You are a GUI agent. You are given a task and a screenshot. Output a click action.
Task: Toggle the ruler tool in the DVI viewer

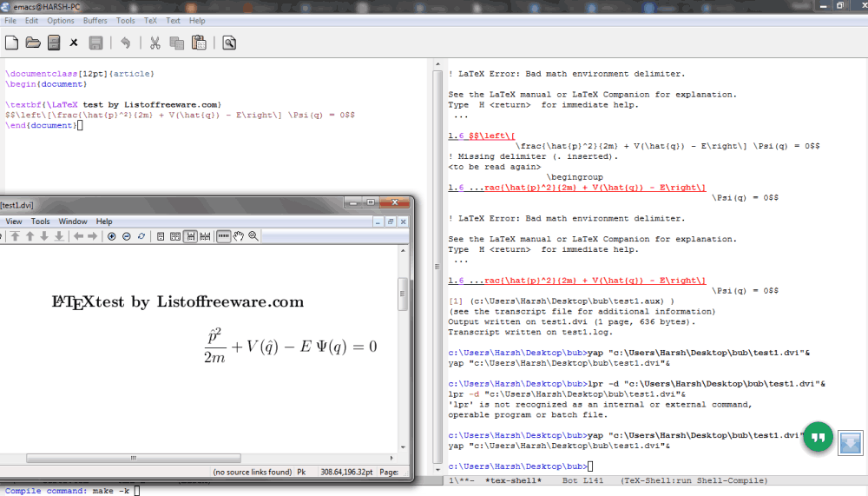point(224,236)
